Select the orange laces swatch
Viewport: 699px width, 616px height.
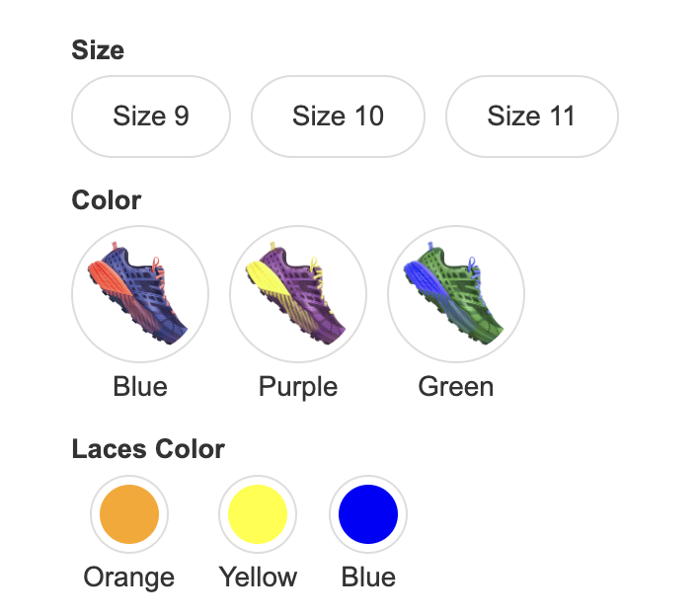(129, 514)
